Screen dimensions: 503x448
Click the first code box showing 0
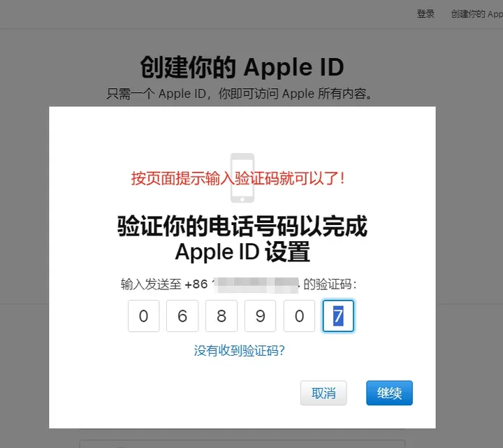click(x=143, y=316)
